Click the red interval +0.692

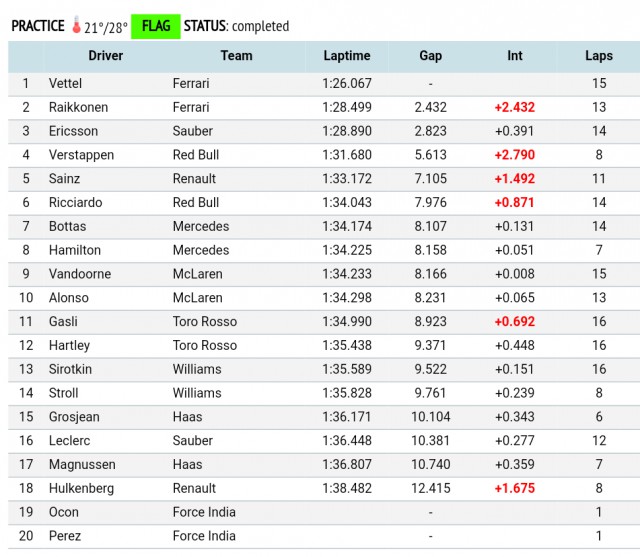pyautogui.click(x=515, y=322)
